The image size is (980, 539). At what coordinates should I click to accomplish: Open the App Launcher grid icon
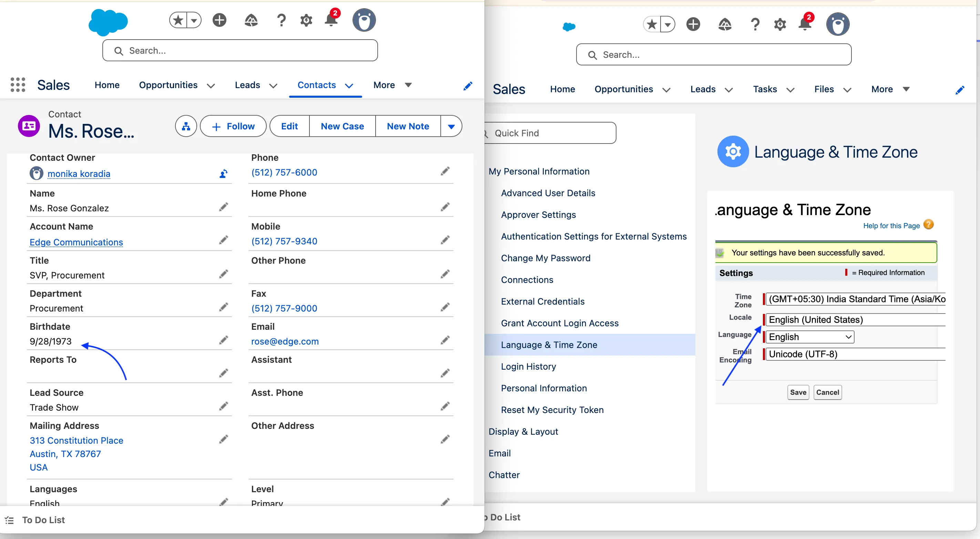click(18, 85)
